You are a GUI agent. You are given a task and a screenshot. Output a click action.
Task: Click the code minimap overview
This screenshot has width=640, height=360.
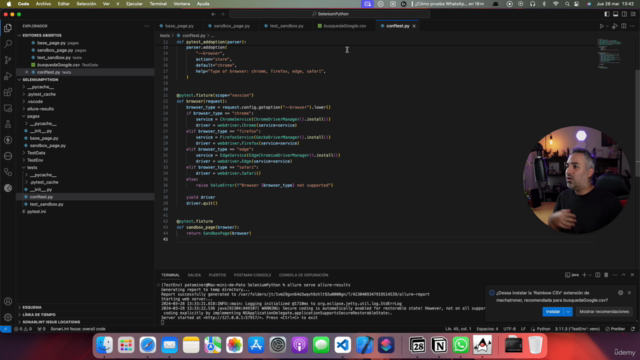click(610, 54)
